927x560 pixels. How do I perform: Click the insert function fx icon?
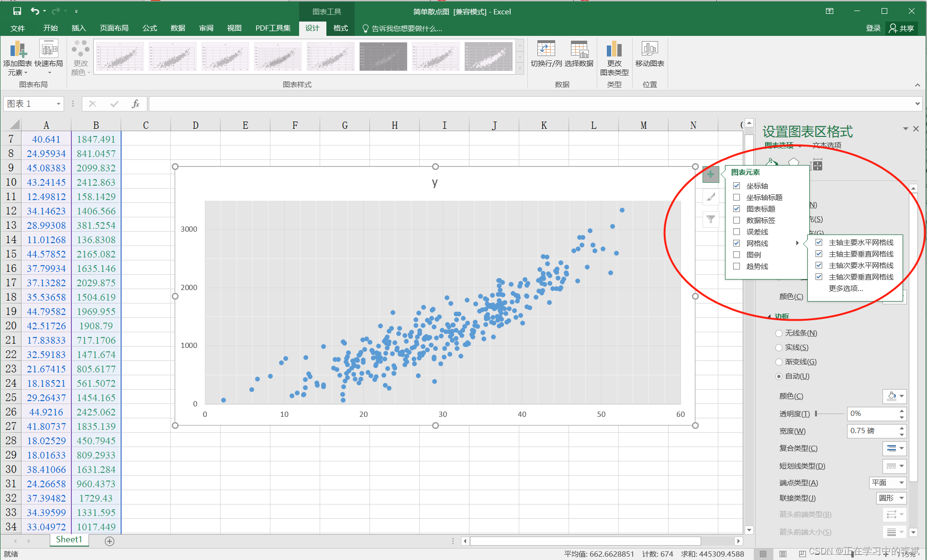[x=135, y=104]
